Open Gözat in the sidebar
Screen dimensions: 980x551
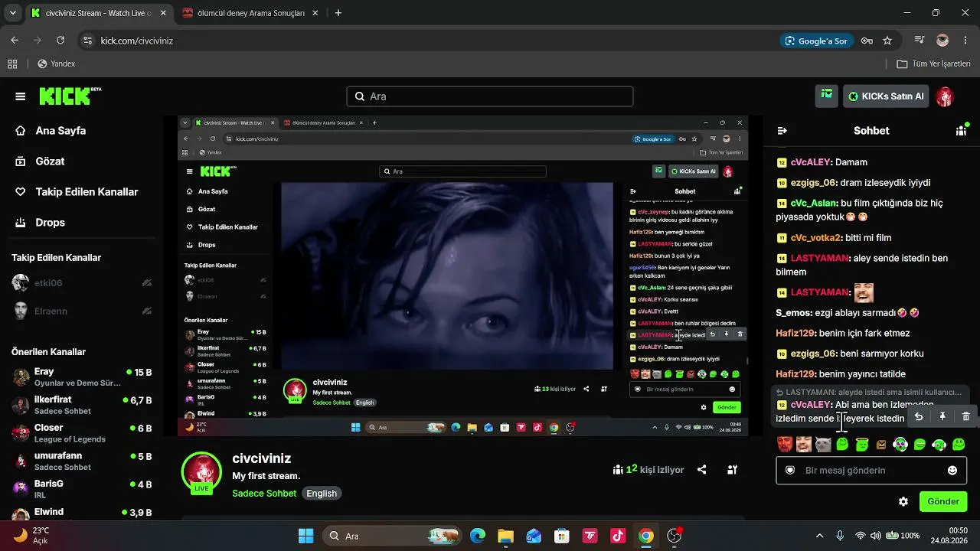click(x=50, y=161)
